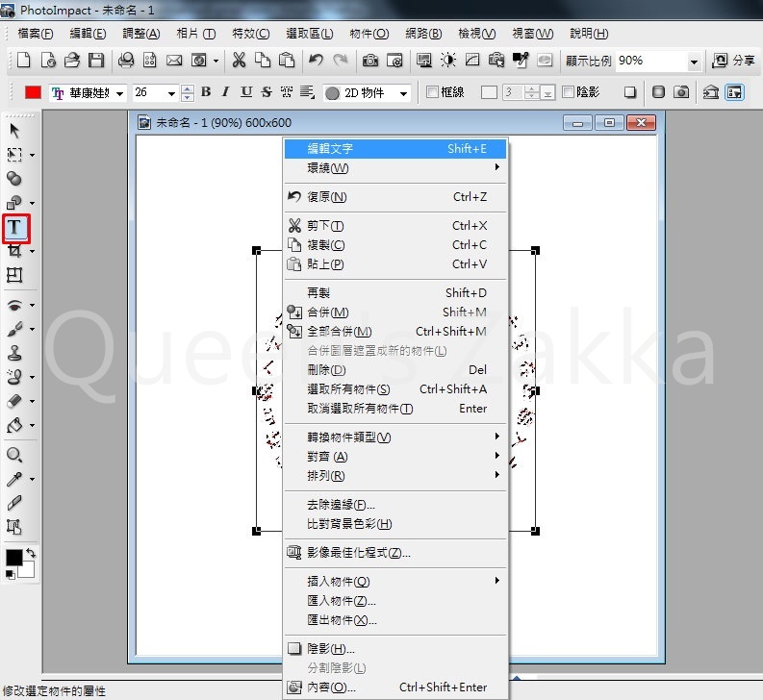Expand the 排列(R) submenu
Image resolution: width=763 pixels, height=700 pixels.
[x=395, y=476]
